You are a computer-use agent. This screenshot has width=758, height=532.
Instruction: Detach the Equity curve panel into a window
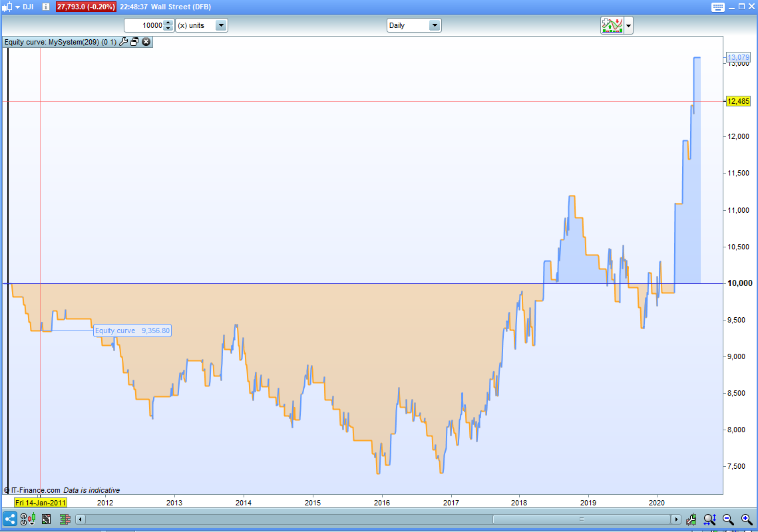(134, 42)
